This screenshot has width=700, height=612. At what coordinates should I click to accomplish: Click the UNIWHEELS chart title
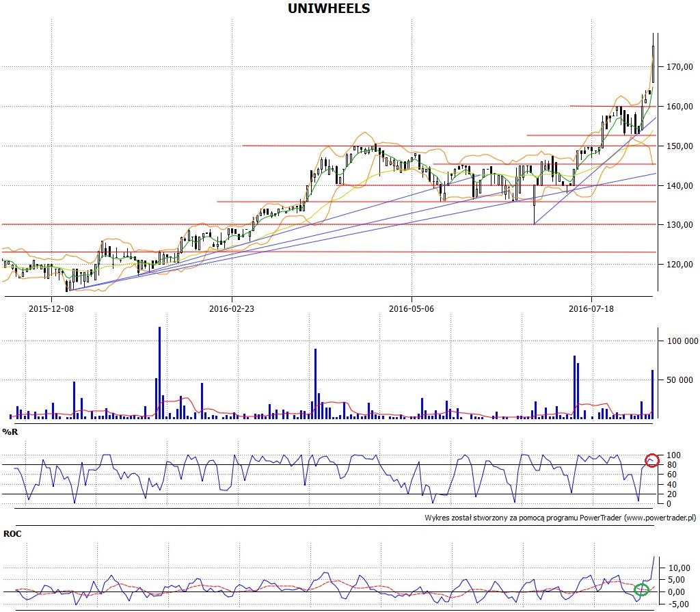point(329,8)
